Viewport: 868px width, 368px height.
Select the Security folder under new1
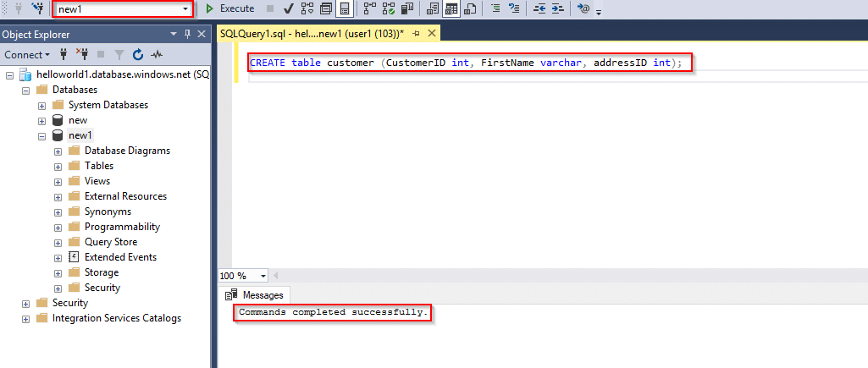click(102, 287)
